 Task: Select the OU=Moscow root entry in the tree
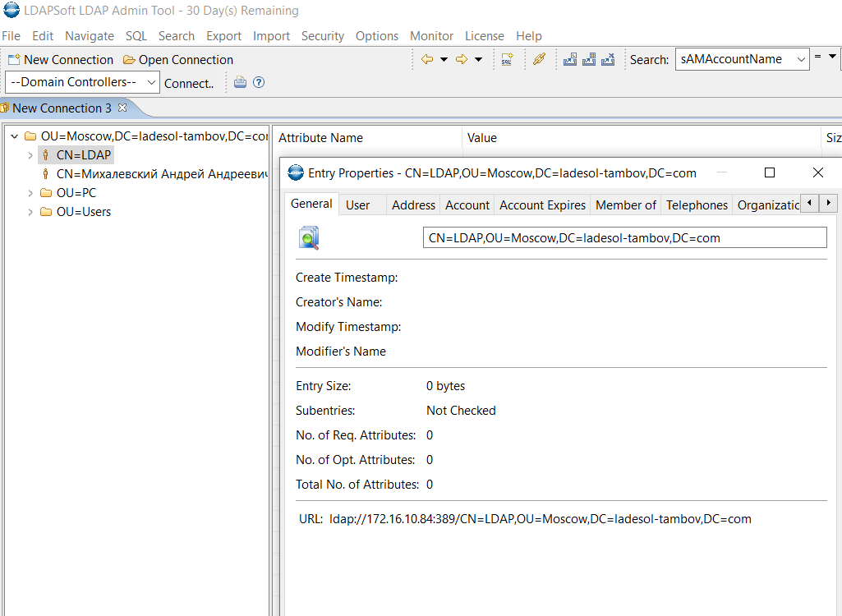[154, 136]
